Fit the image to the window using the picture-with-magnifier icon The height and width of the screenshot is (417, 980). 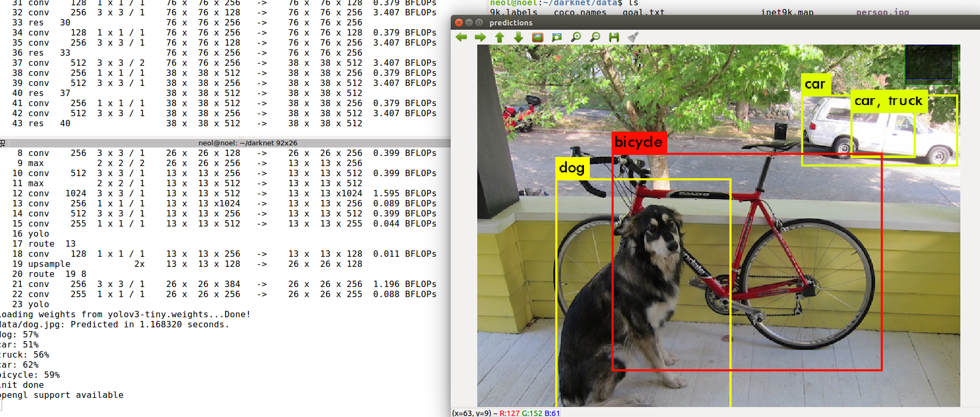click(557, 37)
